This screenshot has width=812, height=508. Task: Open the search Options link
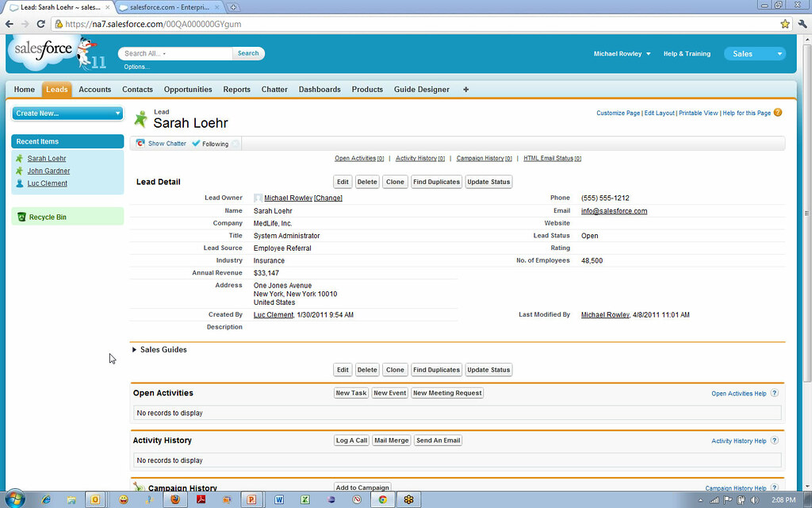coord(136,67)
